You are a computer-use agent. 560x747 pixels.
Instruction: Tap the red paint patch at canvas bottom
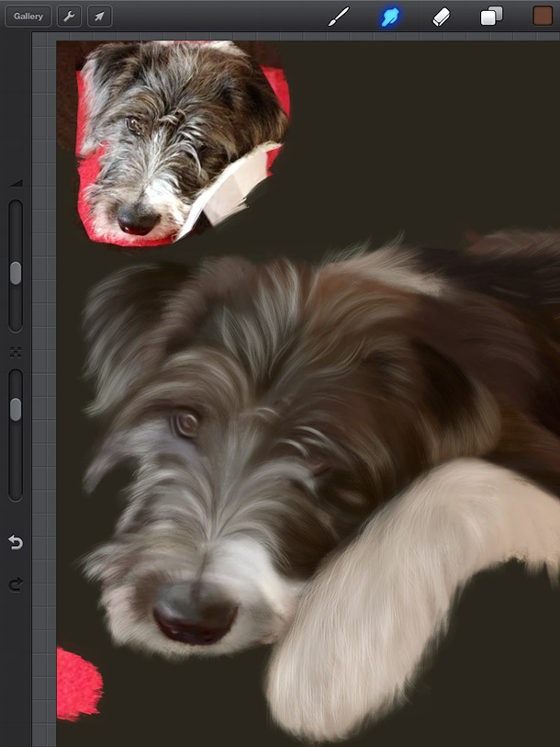click(x=79, y=685)
